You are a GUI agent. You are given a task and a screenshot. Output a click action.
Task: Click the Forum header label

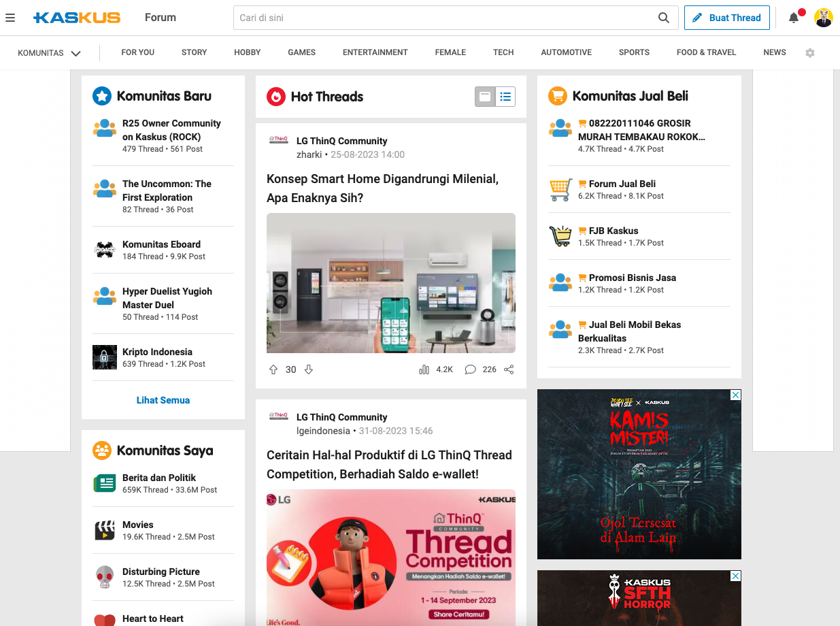point(161,18)
